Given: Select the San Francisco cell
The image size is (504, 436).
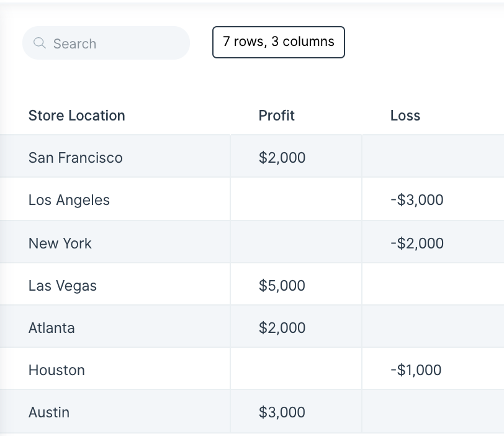Looking at the screenshot, I should [x=115, y=156].
